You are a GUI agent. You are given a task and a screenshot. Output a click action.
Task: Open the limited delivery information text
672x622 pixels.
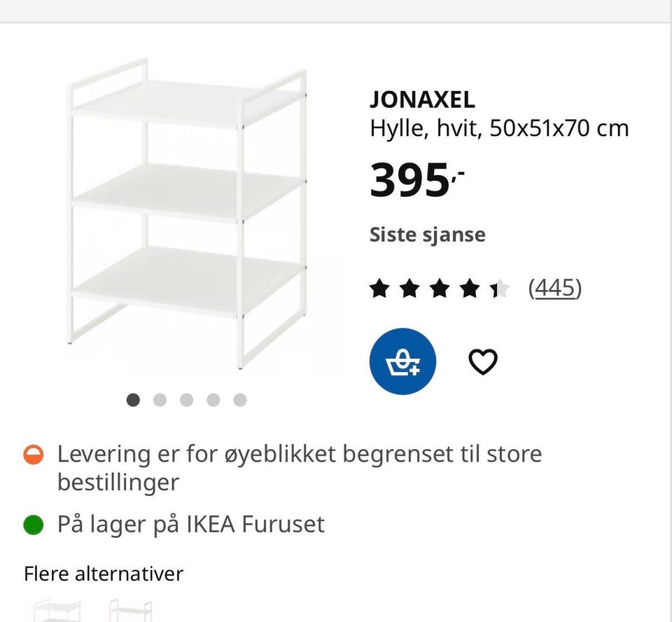pyautogui.click(x=299, y=468)
